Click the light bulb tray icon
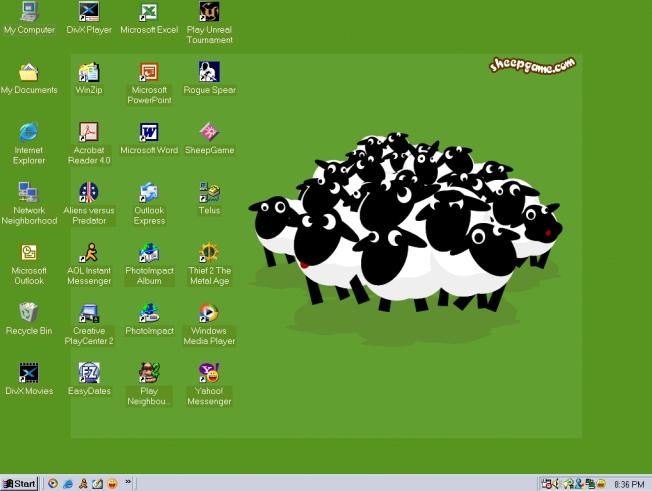The image size is (652, 491). 568,484
